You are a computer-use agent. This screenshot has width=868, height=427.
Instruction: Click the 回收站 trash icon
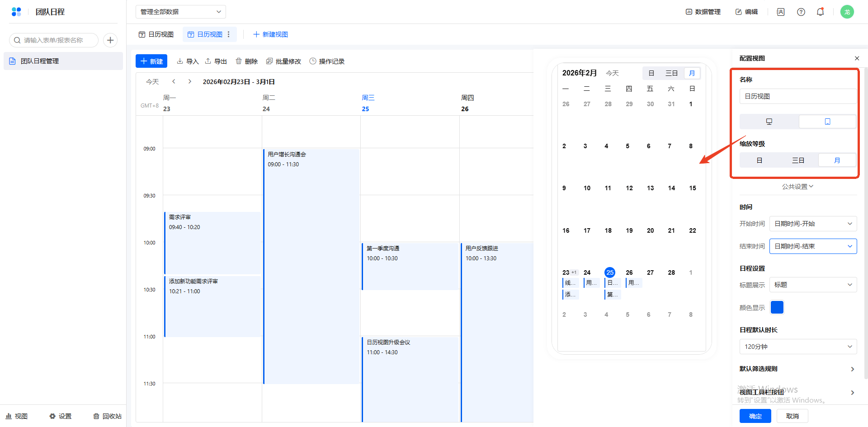96,416
